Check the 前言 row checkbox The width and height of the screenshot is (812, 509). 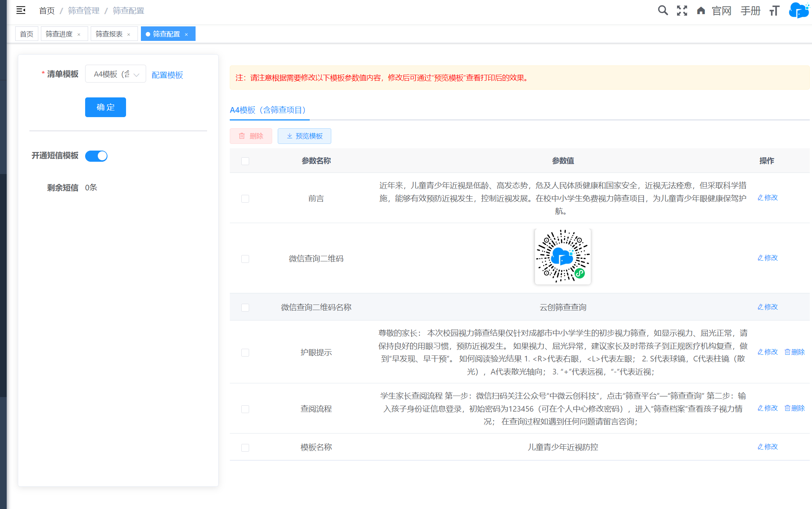coord(245,199)
